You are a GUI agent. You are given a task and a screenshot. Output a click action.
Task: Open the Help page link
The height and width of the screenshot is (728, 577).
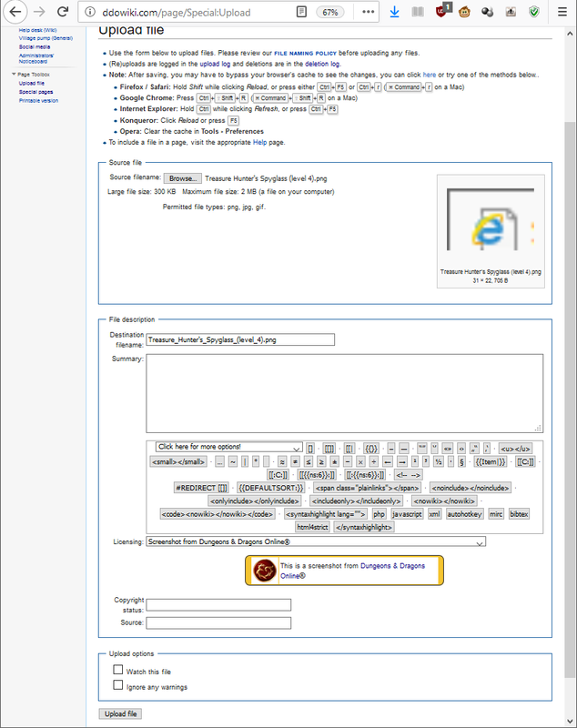point(260,143)
